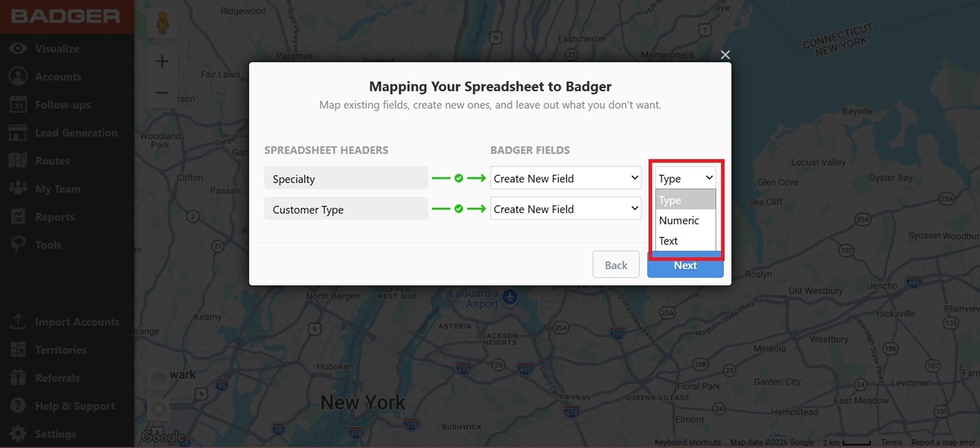This screenshot has width=980, height=448.
Task: Open the map Terms link
Action: click(x=891, y=442)
